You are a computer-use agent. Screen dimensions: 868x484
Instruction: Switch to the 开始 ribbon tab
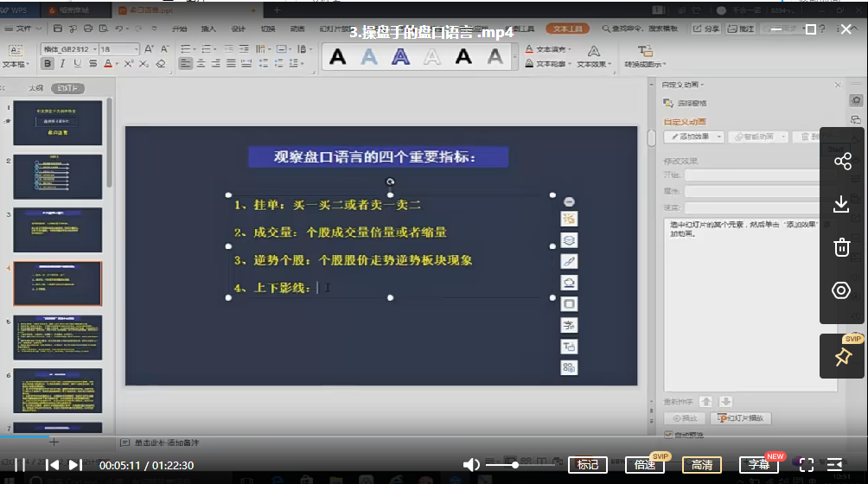179,29
